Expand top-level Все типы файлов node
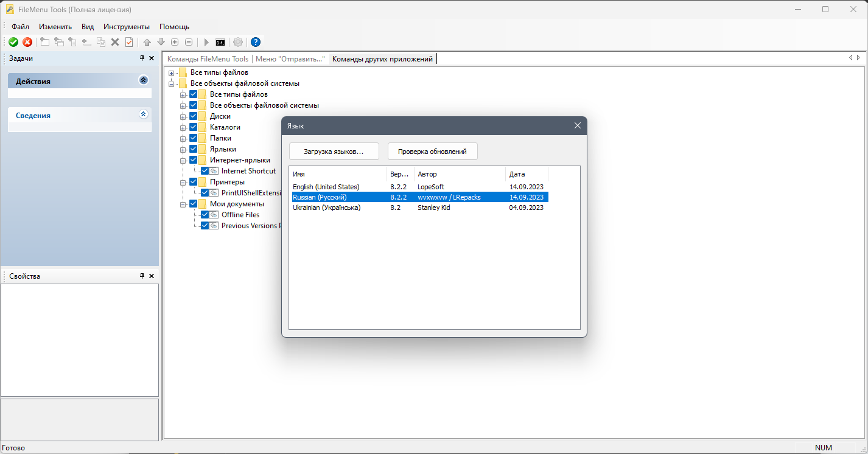The height and width of the screenshot is (454, 868). 172,73
